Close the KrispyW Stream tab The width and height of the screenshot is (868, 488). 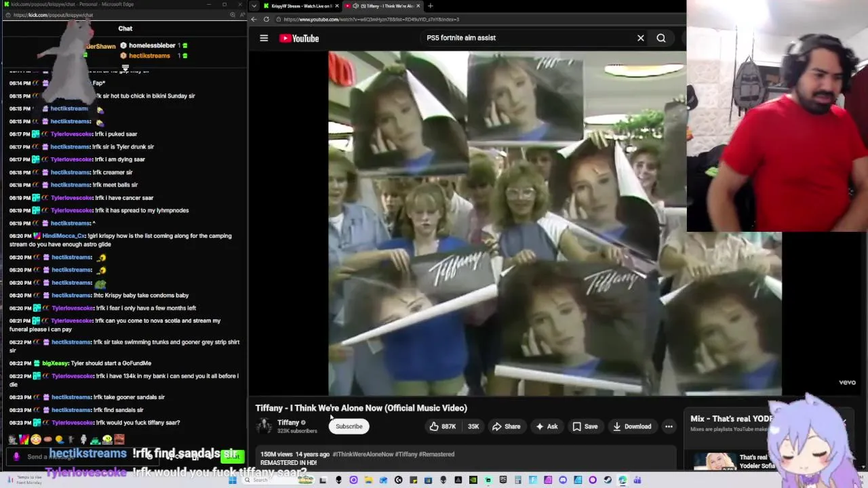point(337,6)
